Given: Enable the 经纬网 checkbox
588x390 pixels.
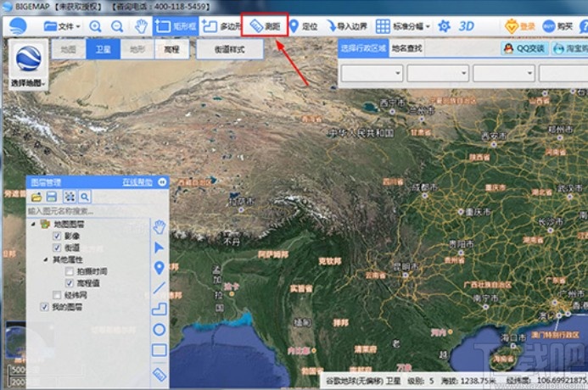Looking at the screenshot, I should point(57,295).
